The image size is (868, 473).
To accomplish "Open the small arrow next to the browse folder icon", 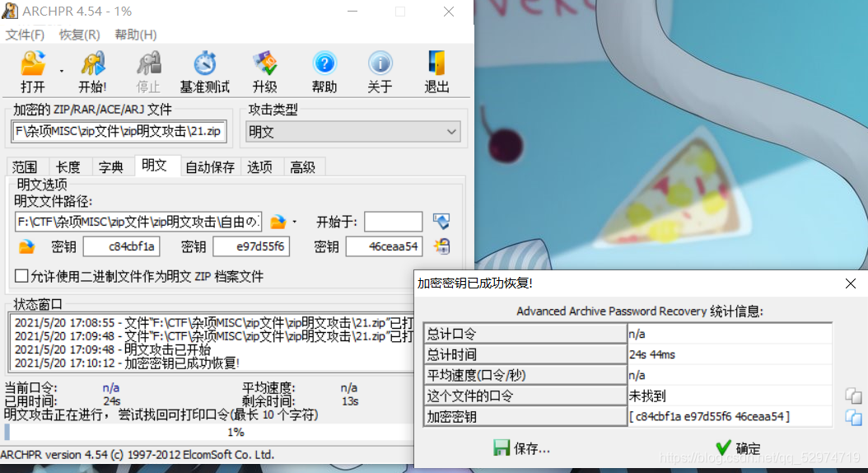I will coord(295,222).
